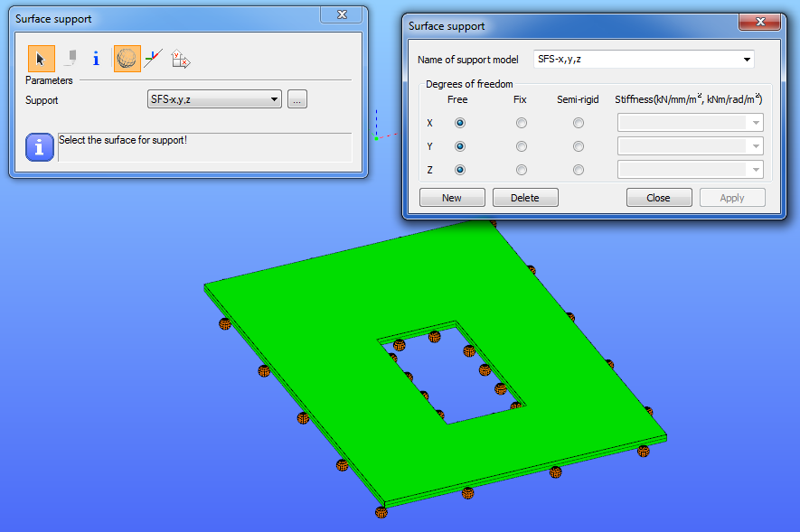Screen dimensions: 800x532
Task: Select the Free option for the Z direction
Action: pyautogui.click(x=460, y=170)
